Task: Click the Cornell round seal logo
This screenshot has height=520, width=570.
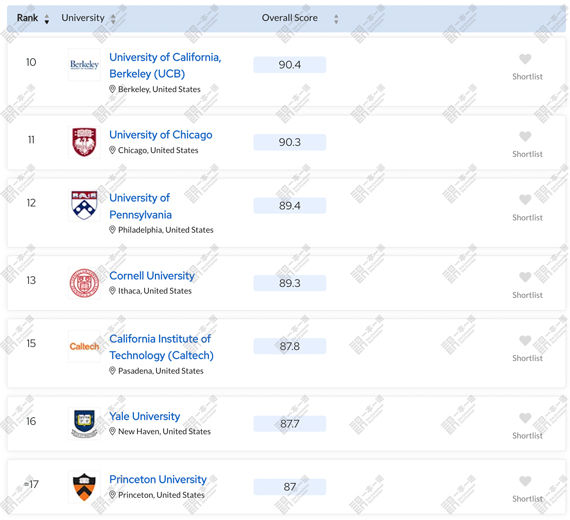Action: point(84,283)
